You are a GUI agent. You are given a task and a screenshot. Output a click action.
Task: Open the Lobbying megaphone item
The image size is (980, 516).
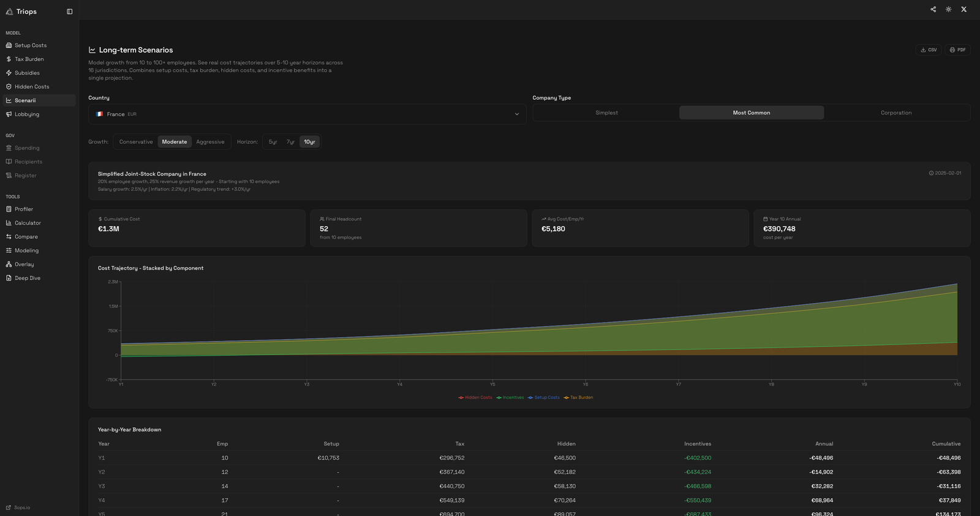coord(27,114)
